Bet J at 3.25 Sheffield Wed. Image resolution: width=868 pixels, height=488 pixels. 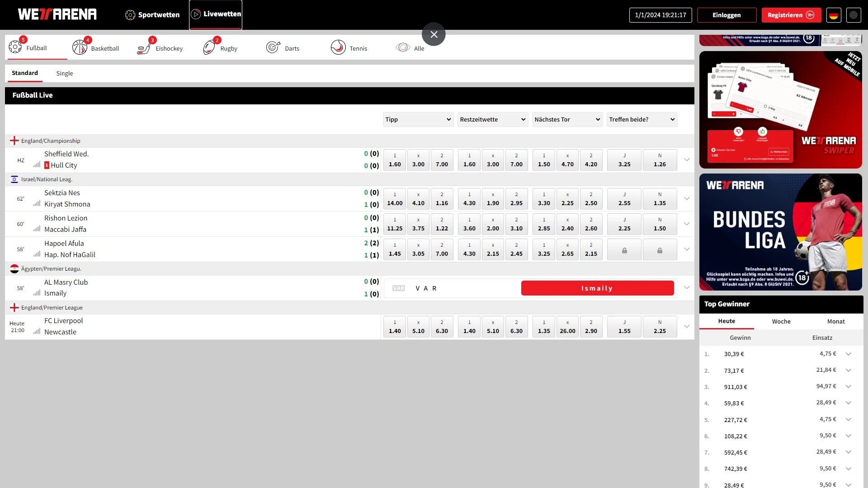pyautogui.click(x=624, y=160)
